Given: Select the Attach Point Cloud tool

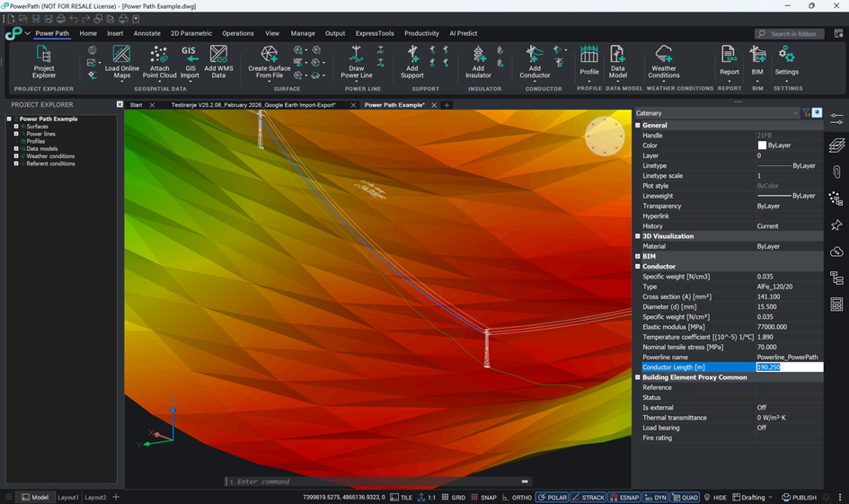Looking at the screenshot, I should pyautogui.click(x=160, y=61).
